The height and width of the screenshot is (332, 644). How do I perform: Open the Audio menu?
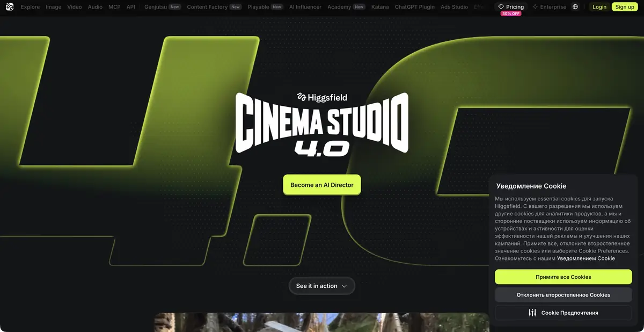coord(95,7)
